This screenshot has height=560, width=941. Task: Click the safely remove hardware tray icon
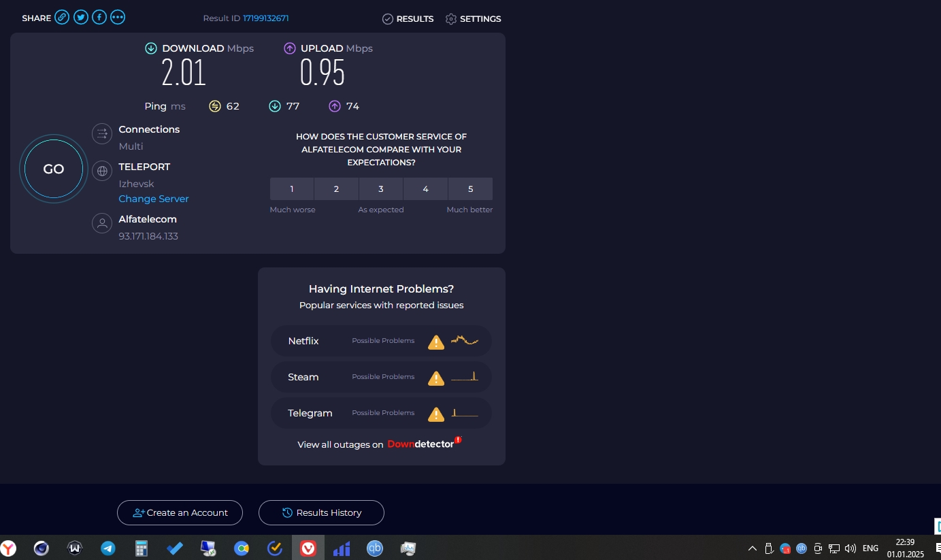tap(769, 548)
